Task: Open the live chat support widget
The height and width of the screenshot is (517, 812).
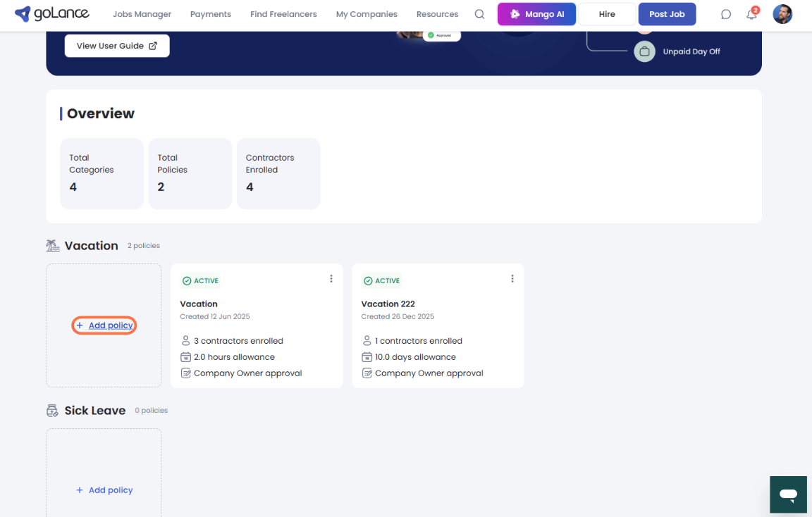Action: click(788, 494)
